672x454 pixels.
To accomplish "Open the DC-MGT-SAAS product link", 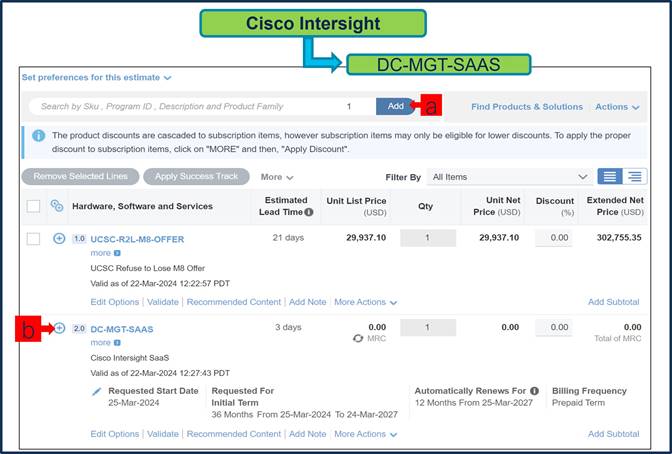I will point(122,329).
